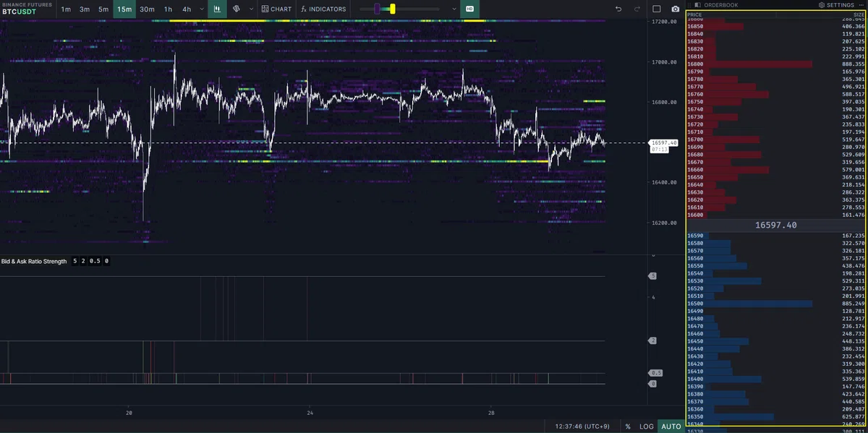Select the 16660 ask row in orderbook

tap(776, 170)
